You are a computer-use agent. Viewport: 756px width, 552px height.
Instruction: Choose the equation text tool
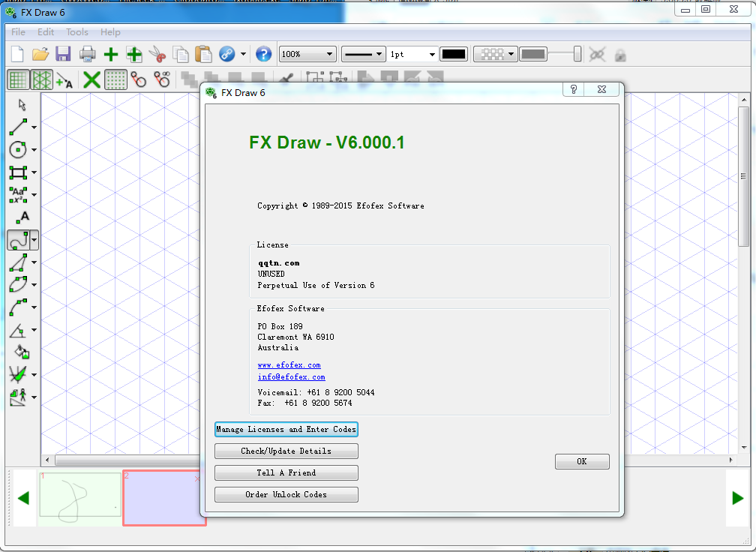18,194
